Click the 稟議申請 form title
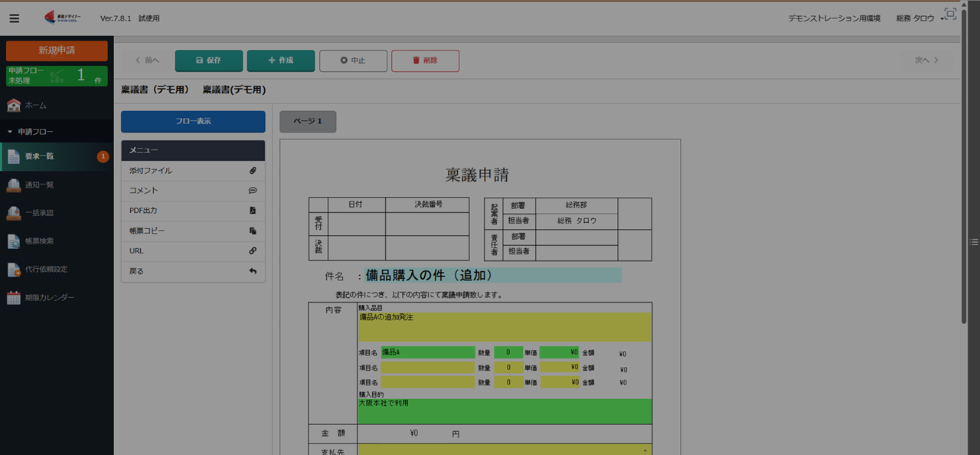 coord(477,175)
